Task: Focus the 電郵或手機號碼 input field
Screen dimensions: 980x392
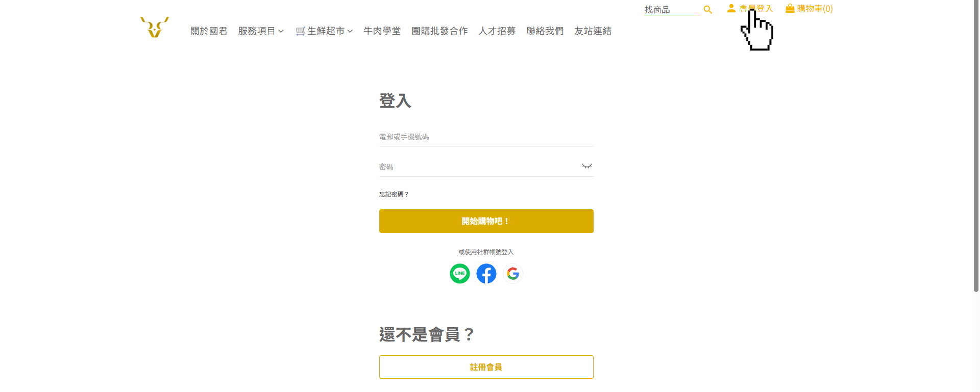Action: (x=486, y=137)
